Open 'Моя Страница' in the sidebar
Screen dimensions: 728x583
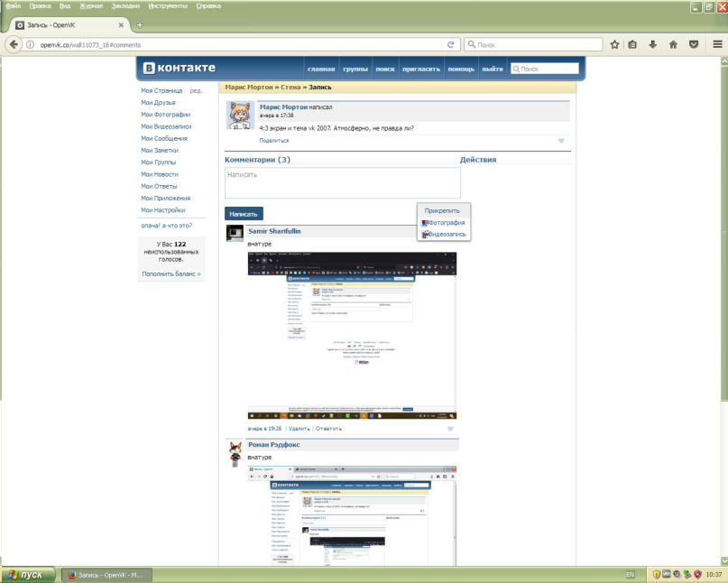click(x=161, y=90)
